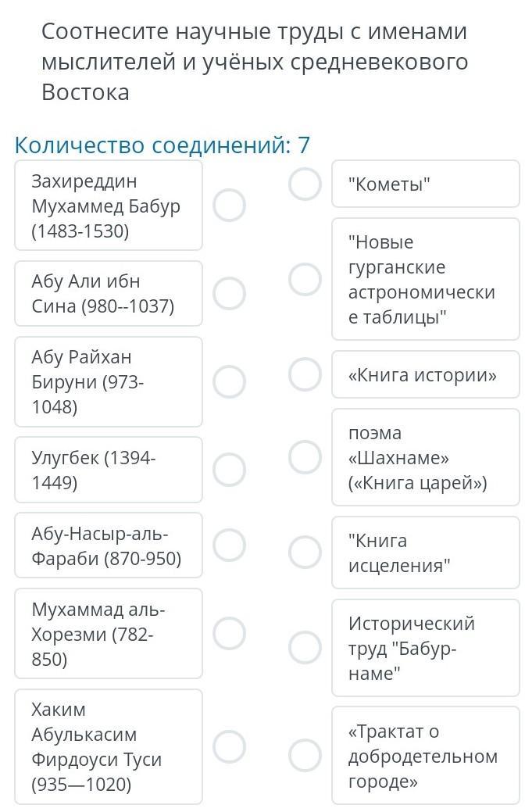Viewport: 525px width, 812px height.
Task: Select connector circle for Абу-Насыр-аль-Фараби
Action: click(230, 546)
